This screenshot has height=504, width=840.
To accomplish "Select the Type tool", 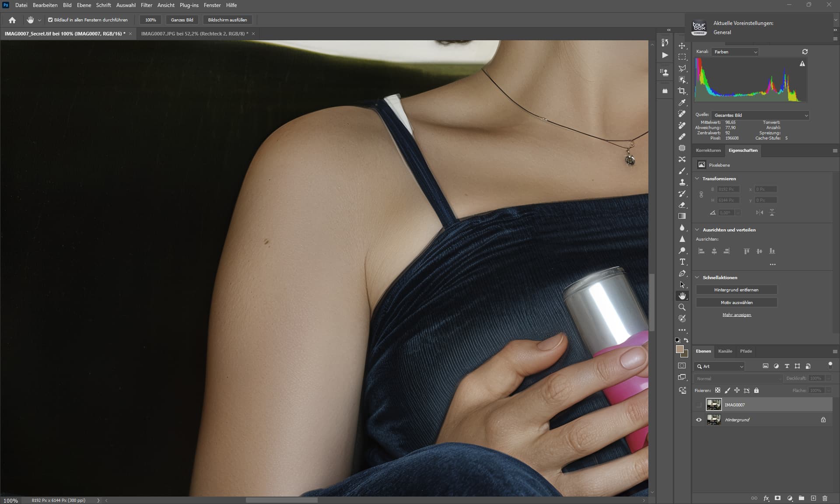I will 682,262.
